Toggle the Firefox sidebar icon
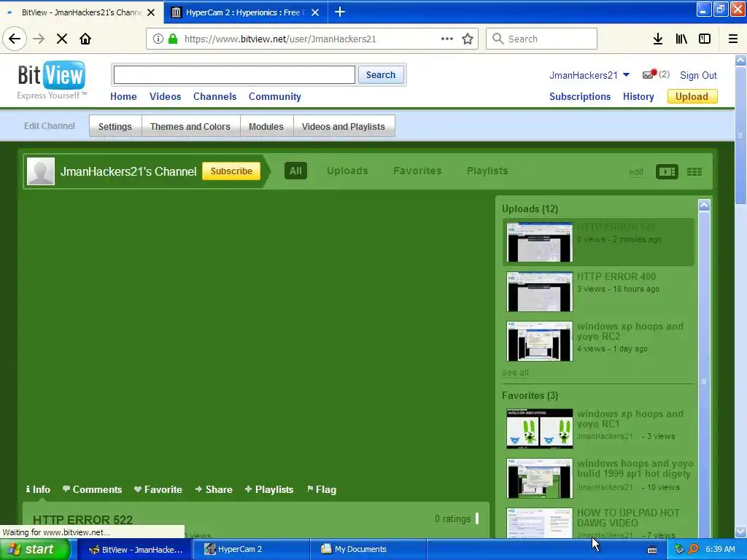 point(705,39)
